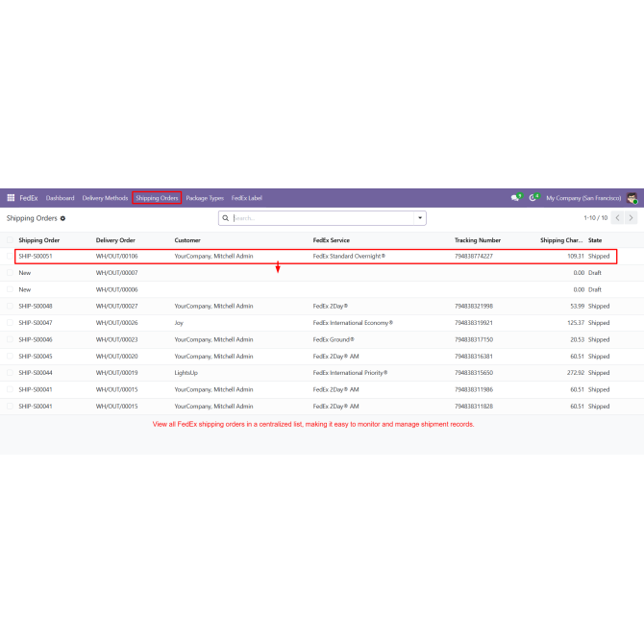Open the FedEx Label menu
Viewport: 644px width, 644px height.
click(x=246, y=198)
